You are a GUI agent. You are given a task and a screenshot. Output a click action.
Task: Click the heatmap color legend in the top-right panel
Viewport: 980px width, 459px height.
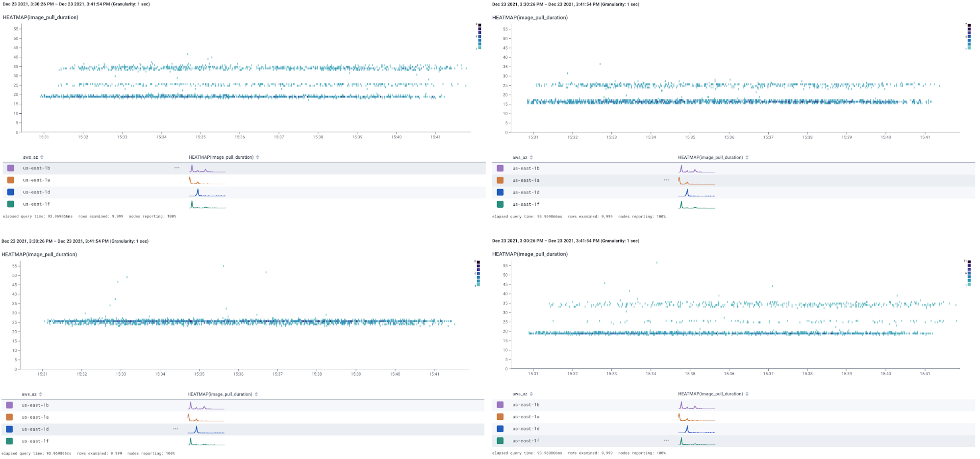968,36
